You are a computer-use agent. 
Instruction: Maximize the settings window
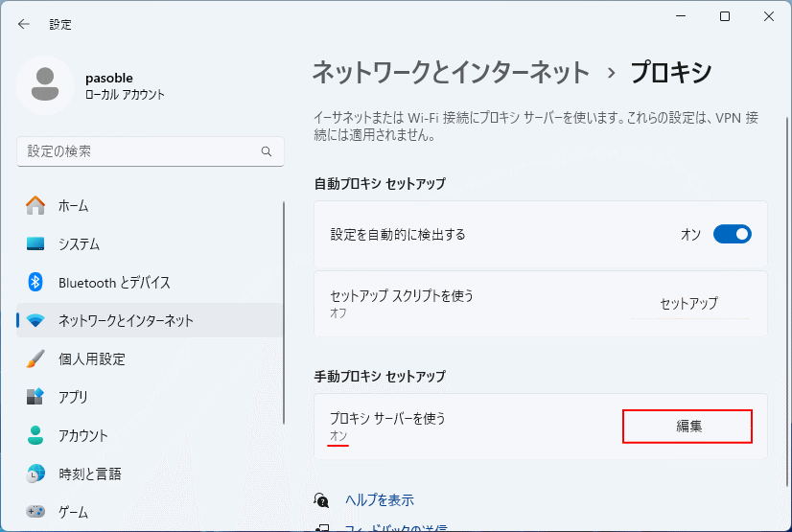[725, 16]
